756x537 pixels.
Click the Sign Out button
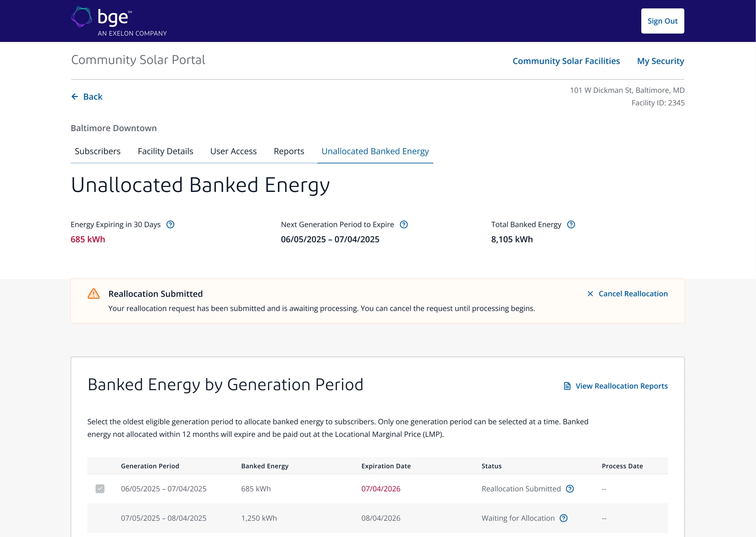tap(663, 21)
